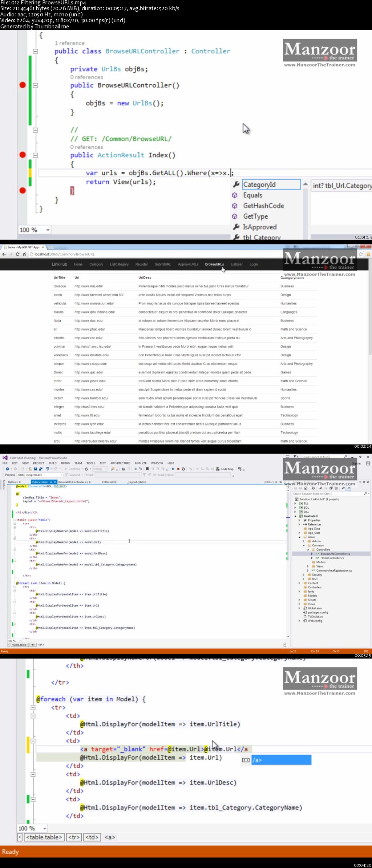Click the Stop Debugging red square icon
The height and width of the screenshot is (868, 372).
pos(178,469)
